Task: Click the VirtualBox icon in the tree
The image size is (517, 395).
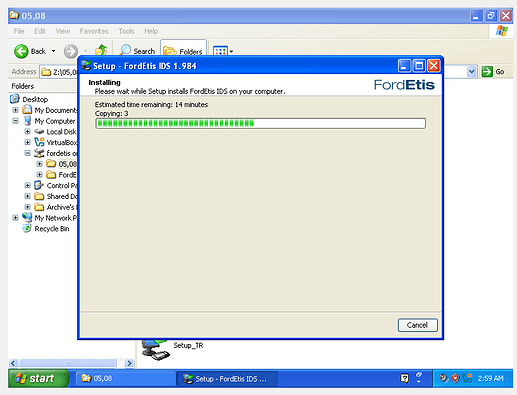Action: [x=39, y=142]
